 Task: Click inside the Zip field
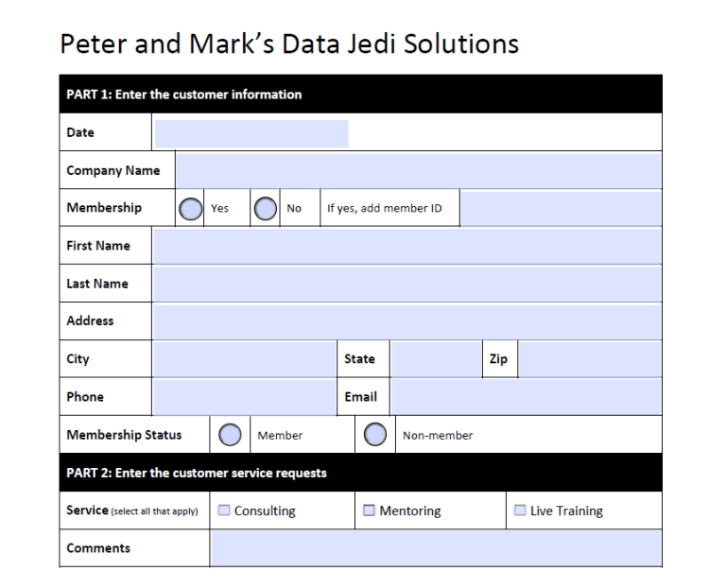click(590, 359)
